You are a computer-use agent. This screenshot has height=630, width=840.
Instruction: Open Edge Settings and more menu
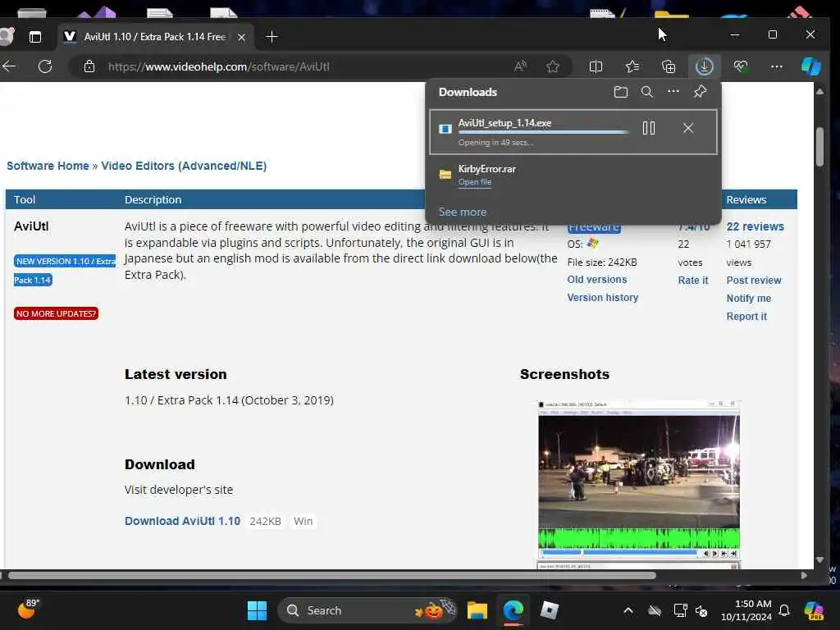tap(777, 66)
